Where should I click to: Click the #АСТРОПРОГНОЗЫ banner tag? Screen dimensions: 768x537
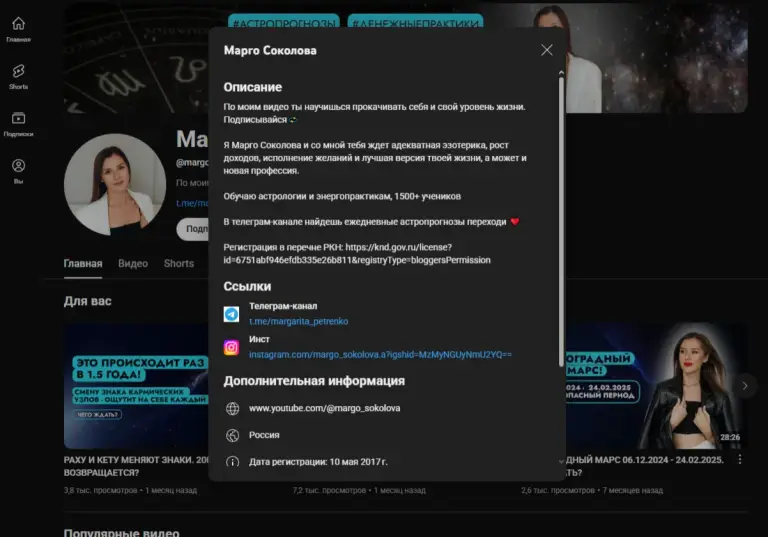tap(284, 23)
